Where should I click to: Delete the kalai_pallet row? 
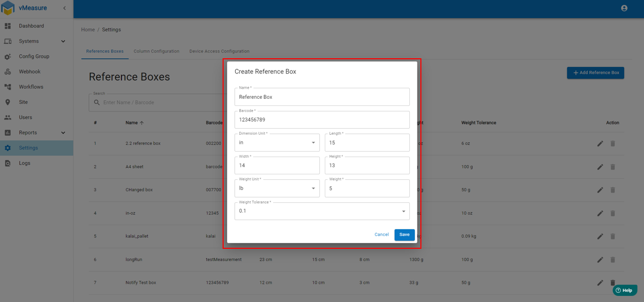tap(613, 236)
